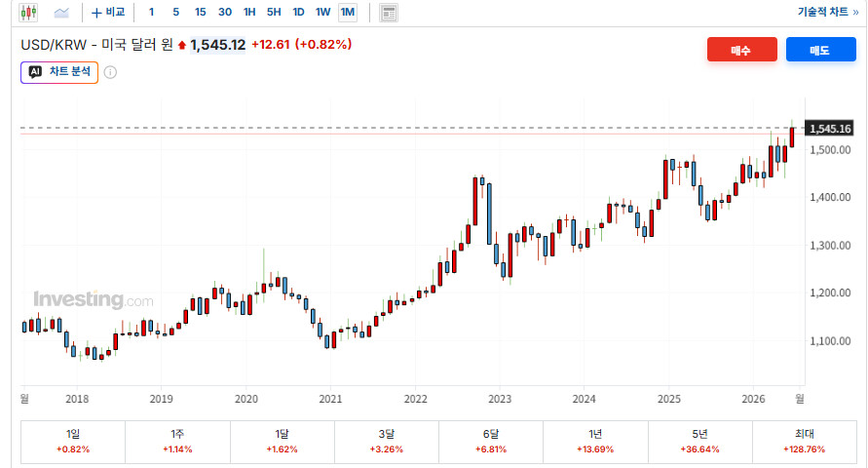The height and width of the screenshot is (468, 868).
Task: Click the red 매수 buy button
Action: click(741, 50)
